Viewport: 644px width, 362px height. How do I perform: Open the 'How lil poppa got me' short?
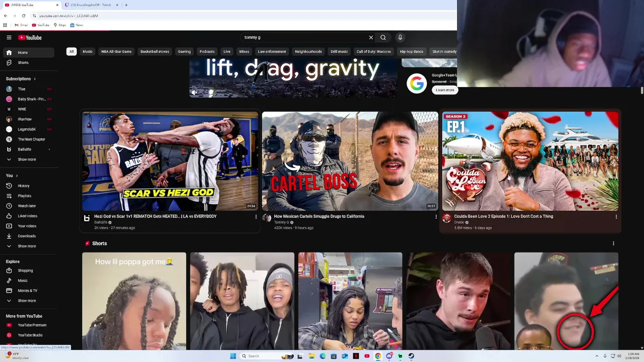click(x=134, y=301)
